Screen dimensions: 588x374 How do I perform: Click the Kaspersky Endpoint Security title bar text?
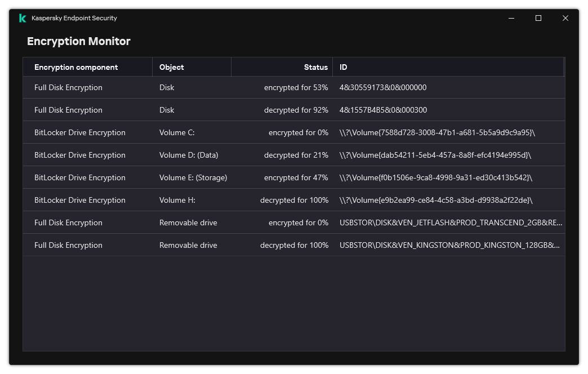(x=74, y=18)
